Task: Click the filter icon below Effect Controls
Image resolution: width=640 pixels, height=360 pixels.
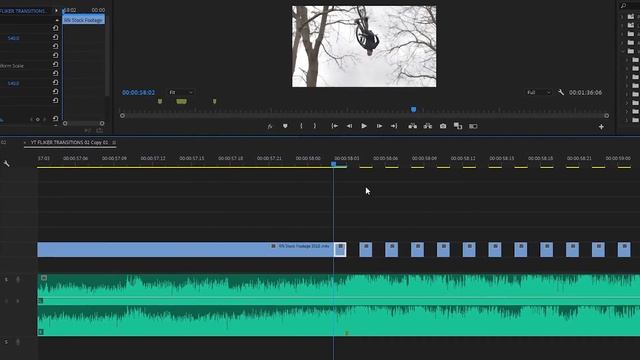Action: (x=87, y=131)
